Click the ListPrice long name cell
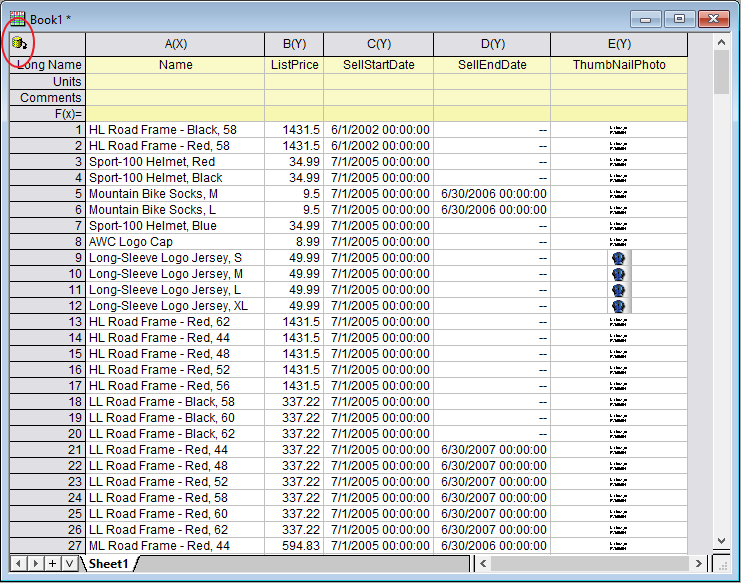The image size is (741, 583). click(x=294, y=65)
